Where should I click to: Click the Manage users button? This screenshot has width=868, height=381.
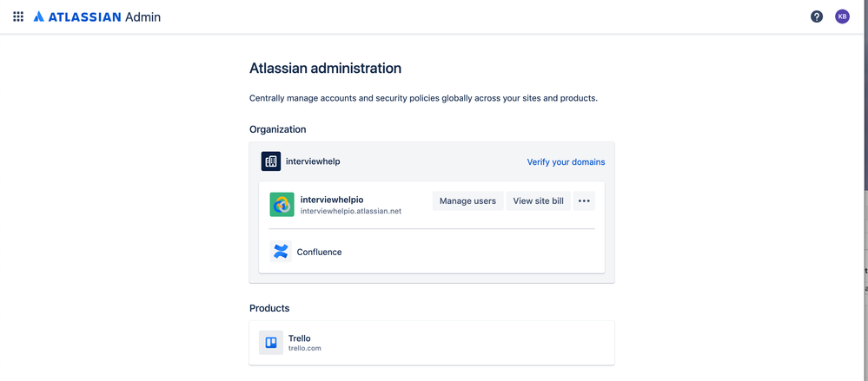467,200
